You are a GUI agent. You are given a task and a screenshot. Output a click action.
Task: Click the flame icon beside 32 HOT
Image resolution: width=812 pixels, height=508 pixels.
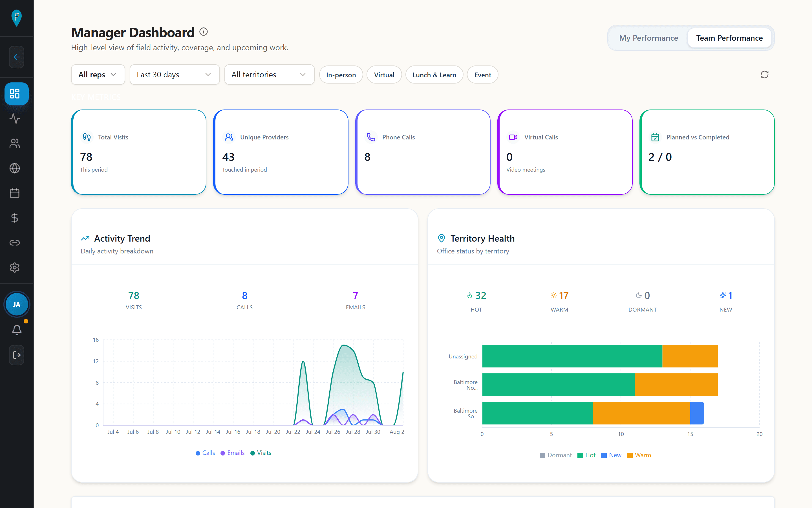pyautogui.click(x=470, y=295)
